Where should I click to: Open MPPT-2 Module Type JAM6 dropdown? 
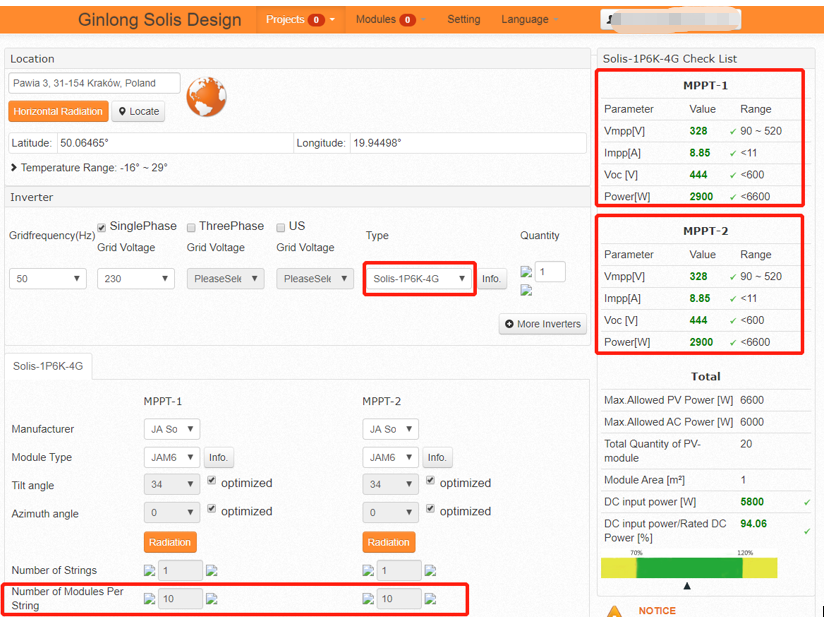[390, 457]
